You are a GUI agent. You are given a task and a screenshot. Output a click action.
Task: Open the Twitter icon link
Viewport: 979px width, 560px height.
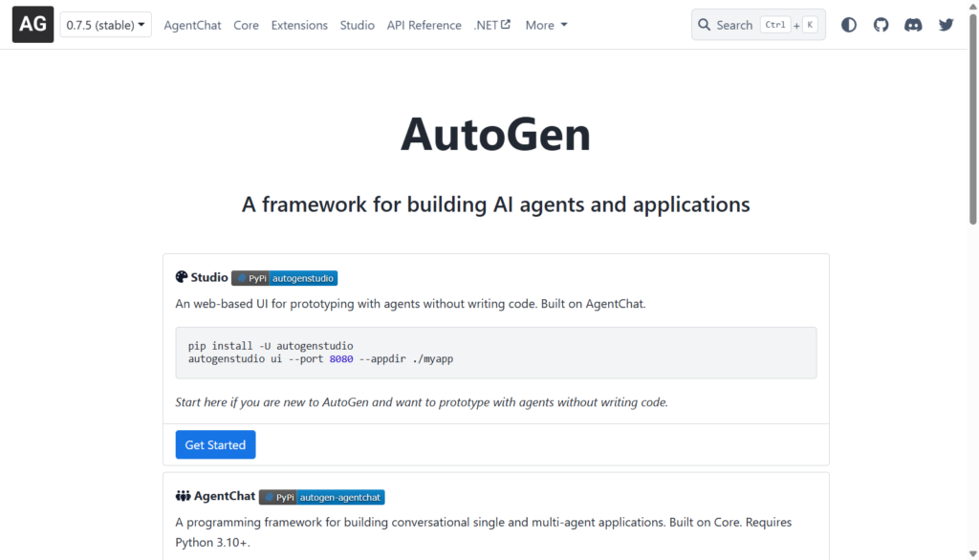946,25
